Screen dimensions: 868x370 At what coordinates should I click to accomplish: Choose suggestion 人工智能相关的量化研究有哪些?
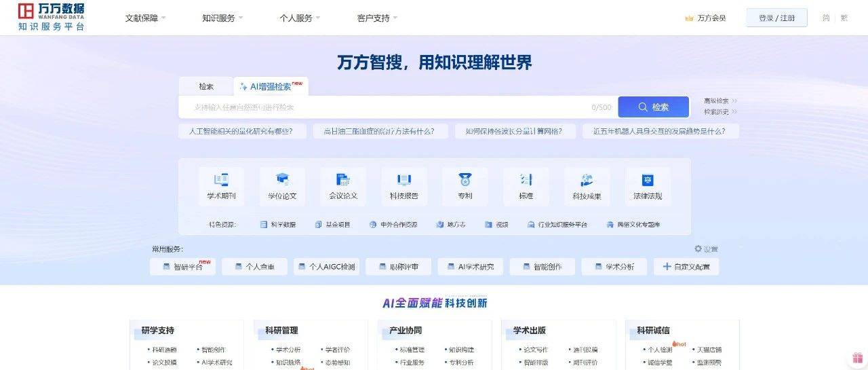[242, 131]
